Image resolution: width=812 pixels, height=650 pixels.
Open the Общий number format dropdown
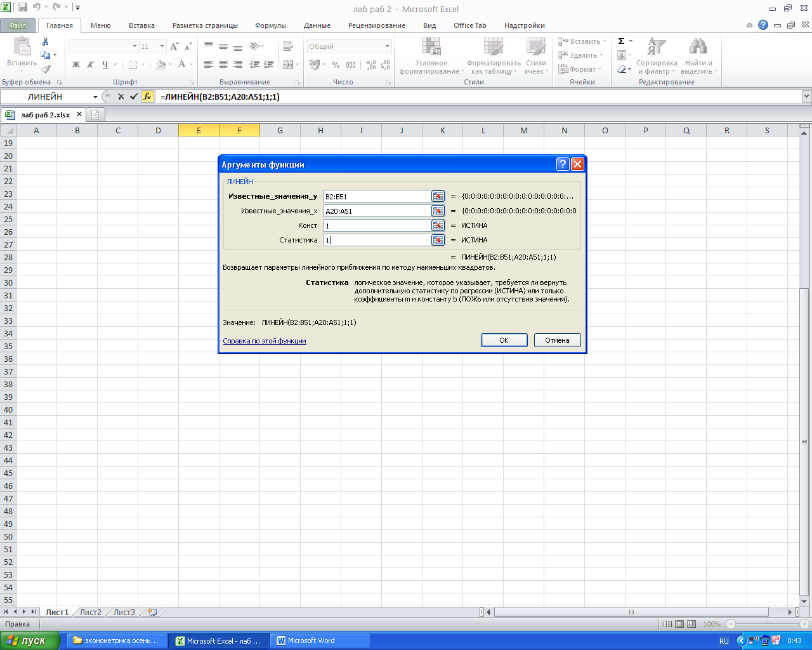(387, 46)
